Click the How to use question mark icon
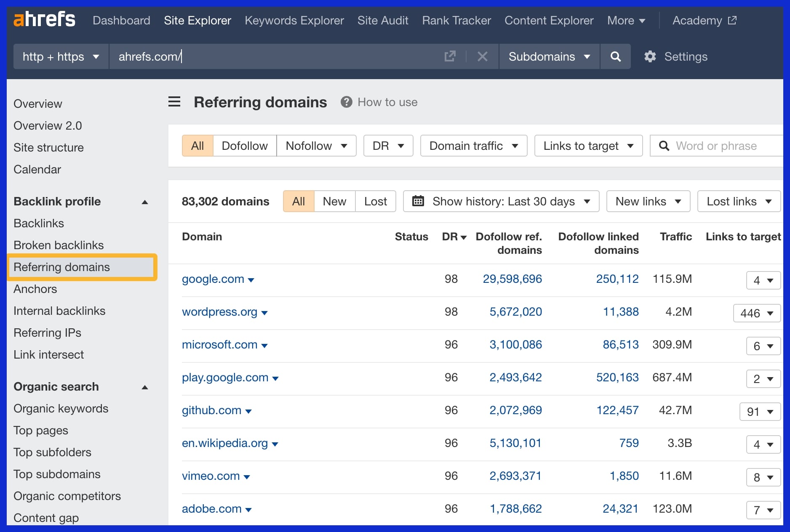Screen dimensions: 790x532 click(346, 102)
